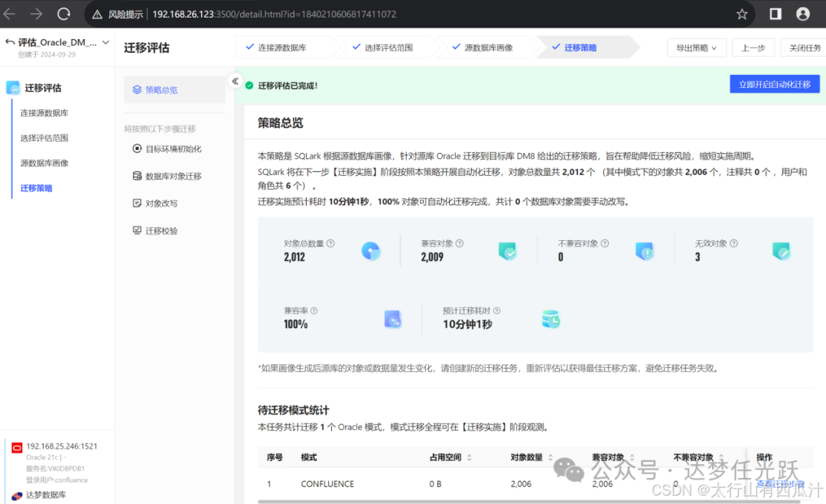Go back with the browser back arrow
This screenshot has width=826, height=504.
9,14
